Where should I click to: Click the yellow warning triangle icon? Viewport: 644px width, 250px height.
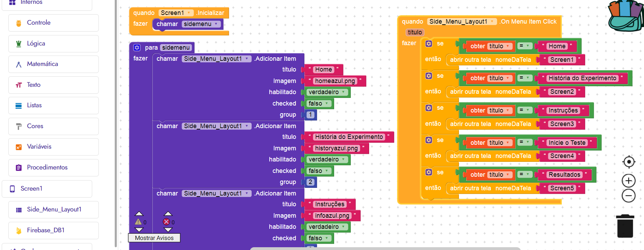click(x=138, y=222)
